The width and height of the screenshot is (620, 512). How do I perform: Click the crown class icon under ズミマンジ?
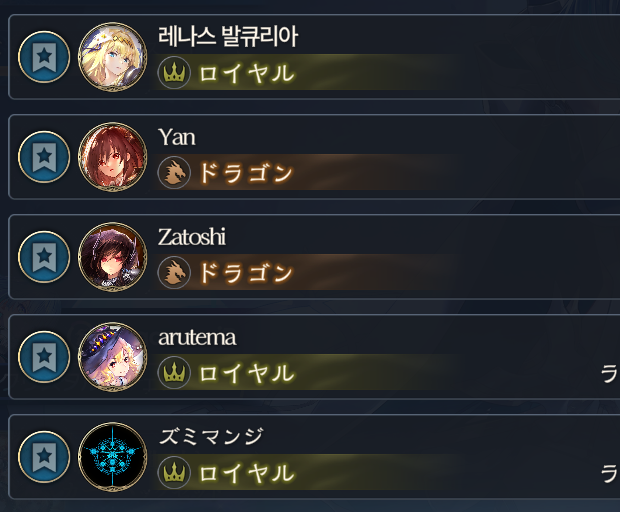[174, 473]
